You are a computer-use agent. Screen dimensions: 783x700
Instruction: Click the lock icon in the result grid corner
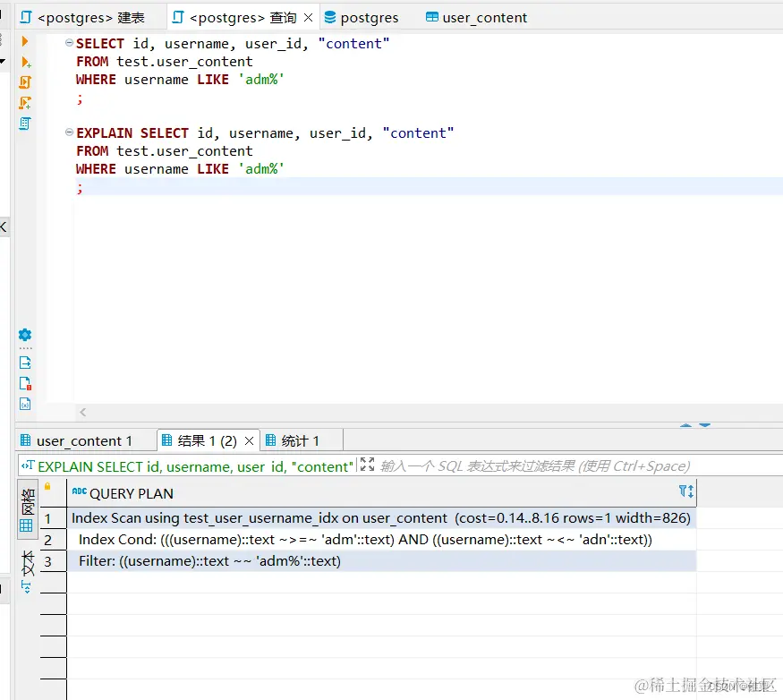coord(47,486)
